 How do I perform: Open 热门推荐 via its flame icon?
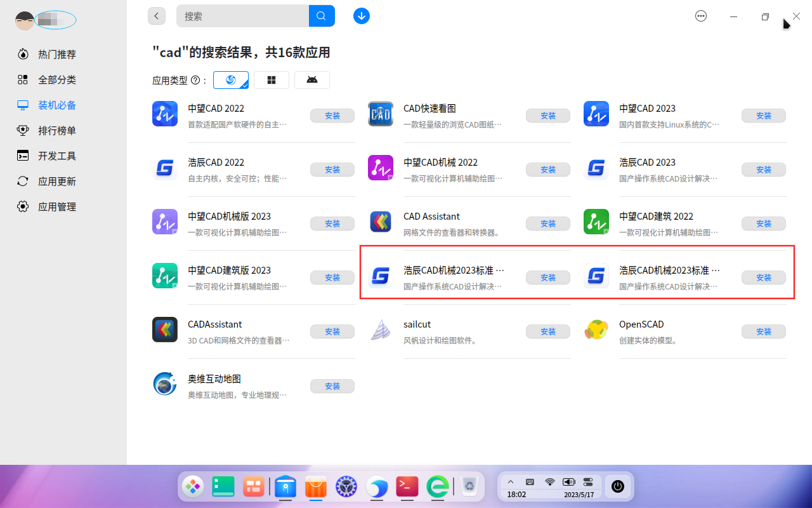(23, 54)
